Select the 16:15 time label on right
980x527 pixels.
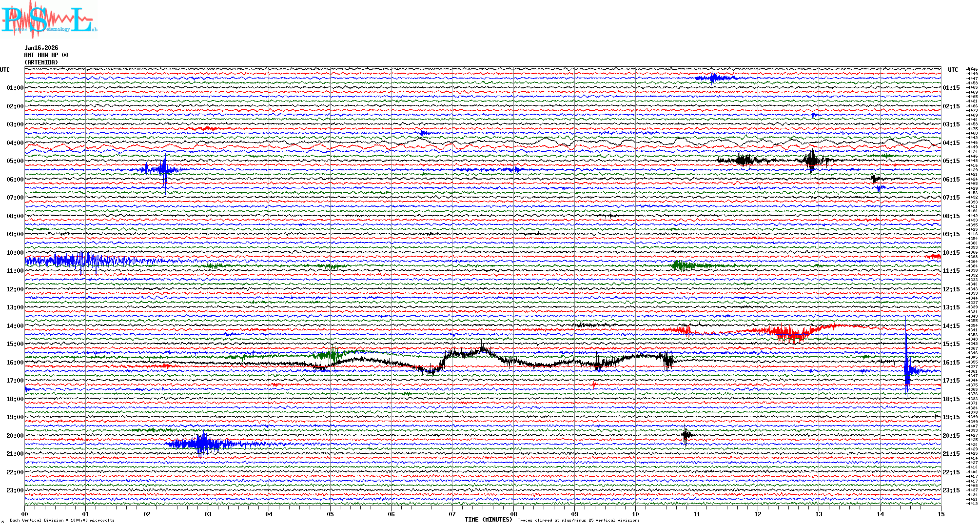[951, 363]
